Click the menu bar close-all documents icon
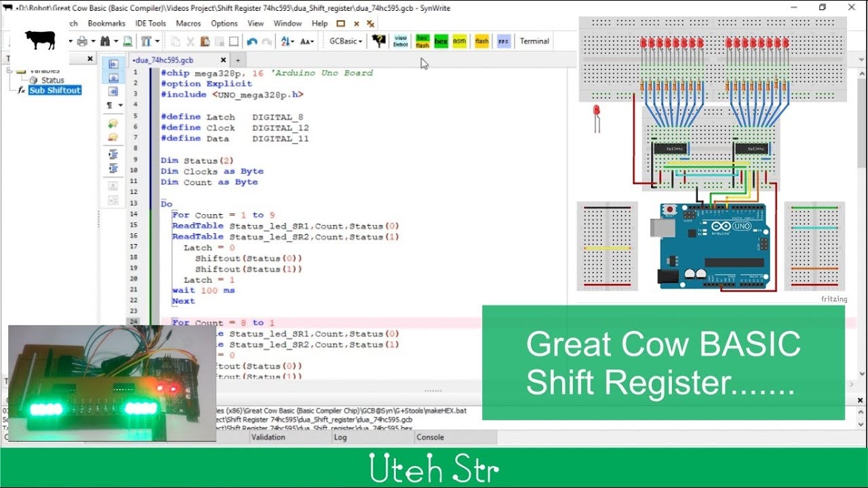The width and height of the screenshot is (868, 488). pyautogui.click(x=370, y=23)
